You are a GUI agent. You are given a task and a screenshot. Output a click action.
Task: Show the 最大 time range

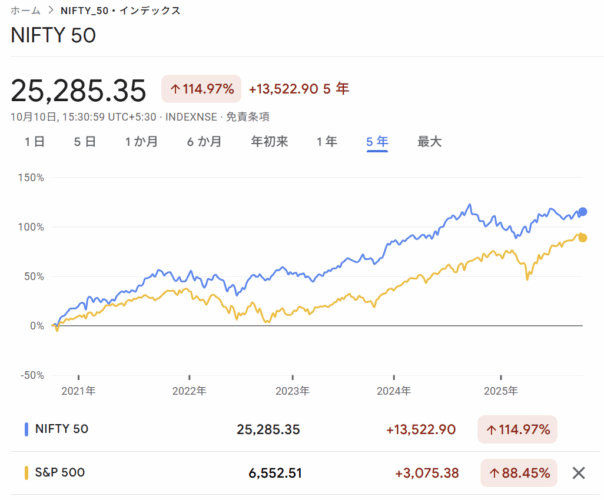point(429,142)
